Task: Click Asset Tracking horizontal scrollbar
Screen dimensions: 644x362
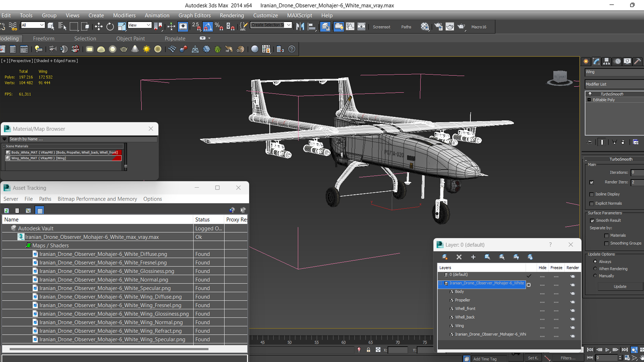Action: tap(109, 349)
